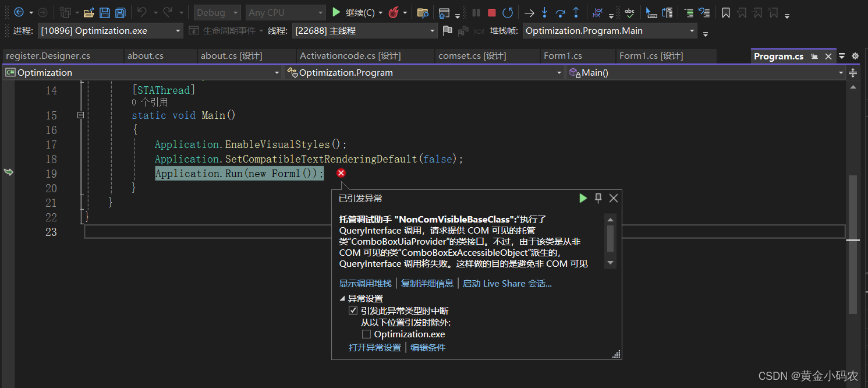Screen dimensions: 868x388
Task: Collapse the 异常设置 section
Action: point(343,298)
